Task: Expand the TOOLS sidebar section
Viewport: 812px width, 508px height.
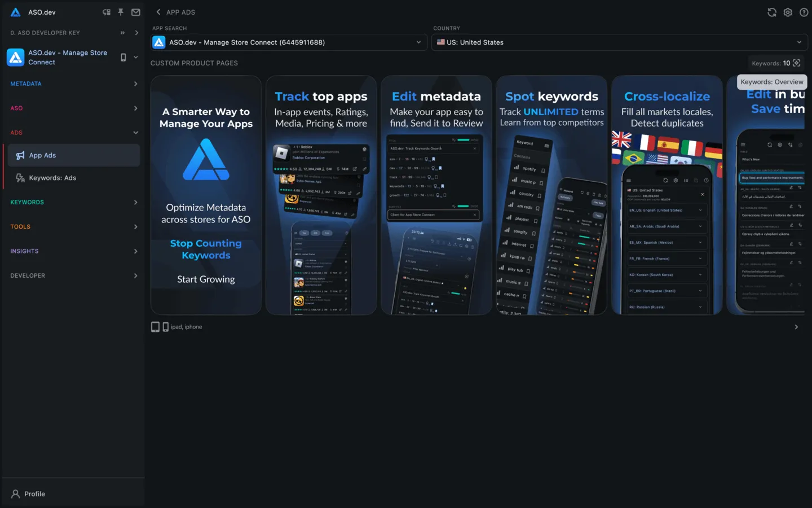Action: [x=73, y=226]
